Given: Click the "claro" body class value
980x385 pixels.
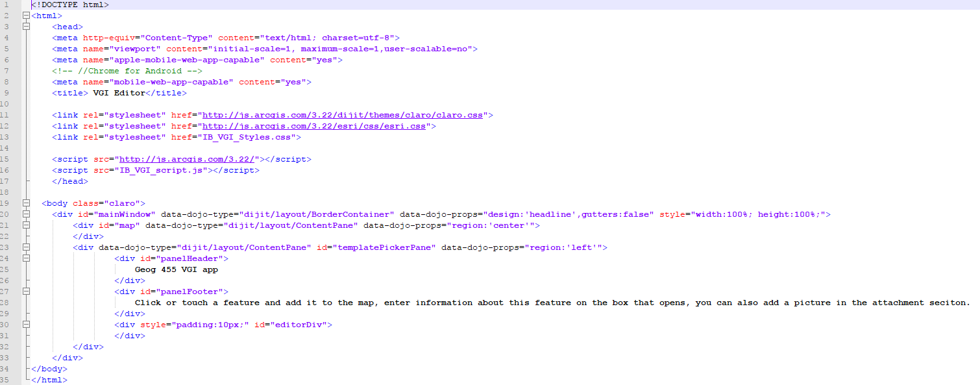Looking at the screenshot, I should pyautogui.click(x=122, y=203).
